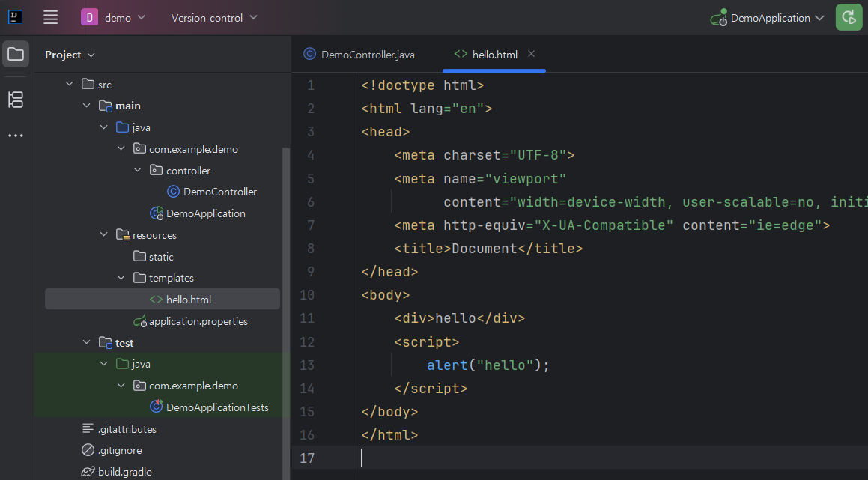The height and width of the screenshot is (480, 868).
Task: Open the Structure tool window icon
Action: click(x=16, y=100)
